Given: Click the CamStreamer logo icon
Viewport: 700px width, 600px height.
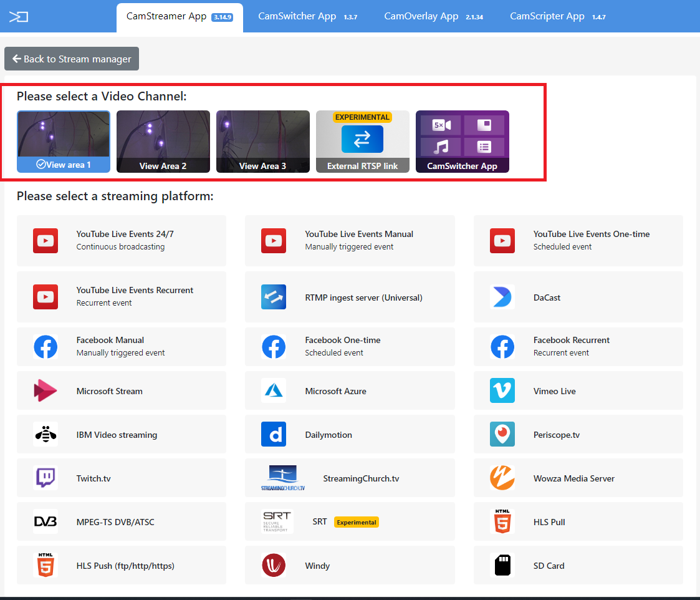Looking at the screenshot, I should point(18,17).
